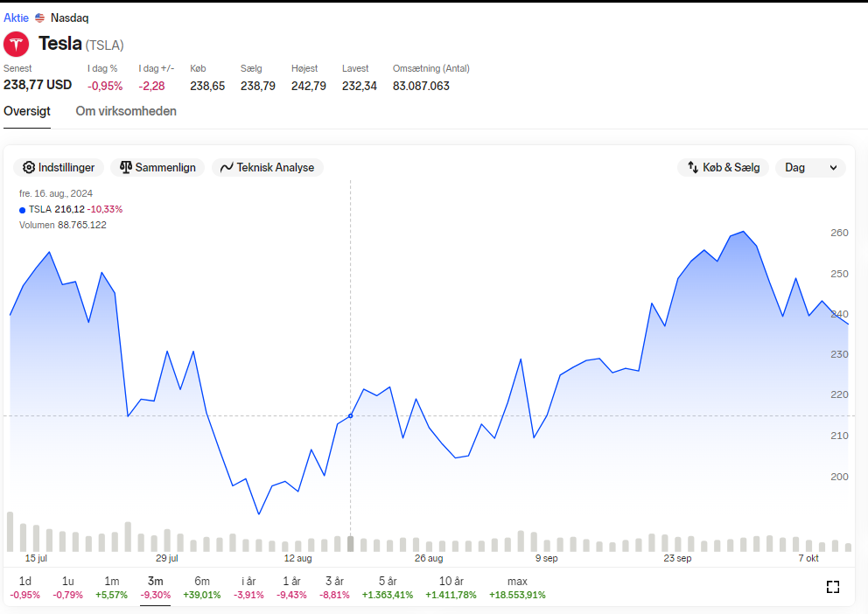Select the i år time range

pyautogui.click(x=248, y=588)
